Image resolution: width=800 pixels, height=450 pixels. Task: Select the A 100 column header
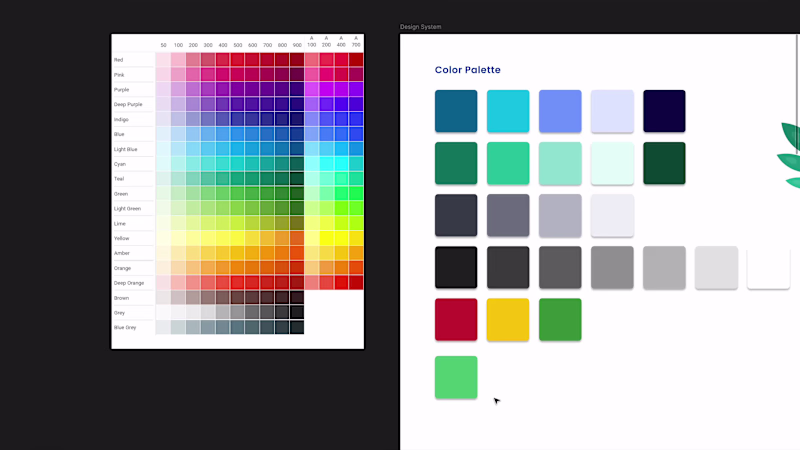click(312, 41)
